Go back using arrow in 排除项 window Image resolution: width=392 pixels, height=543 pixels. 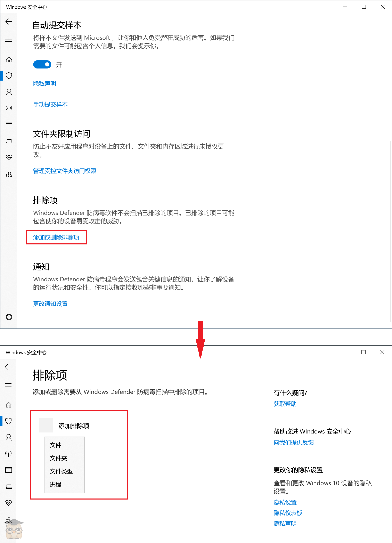[8, 367]
